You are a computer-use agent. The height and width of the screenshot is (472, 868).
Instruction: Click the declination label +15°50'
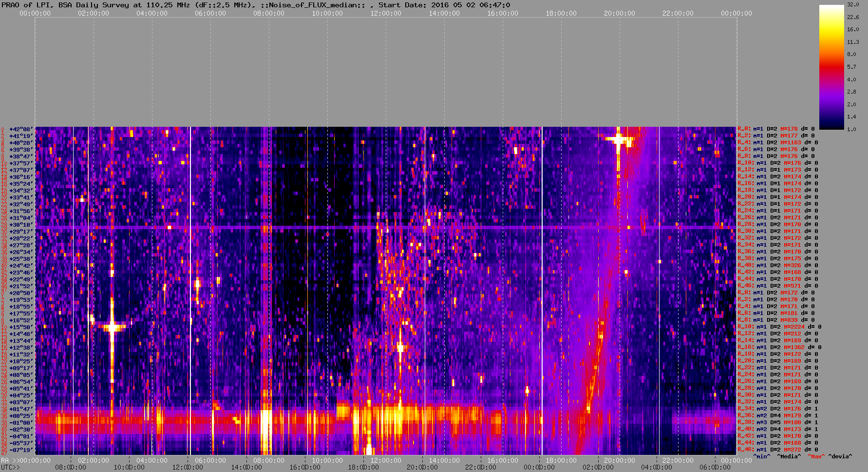tap(21, 327)
